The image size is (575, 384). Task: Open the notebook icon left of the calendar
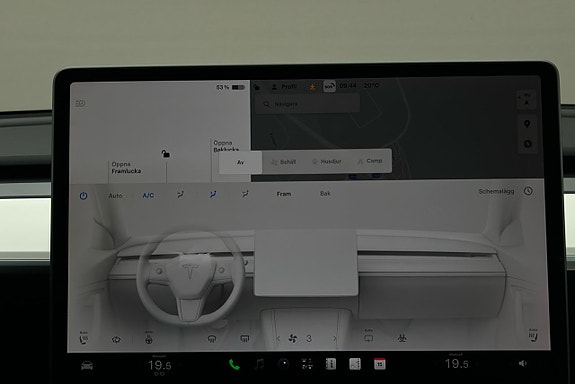pyautogui.click(x=355, y=364)
